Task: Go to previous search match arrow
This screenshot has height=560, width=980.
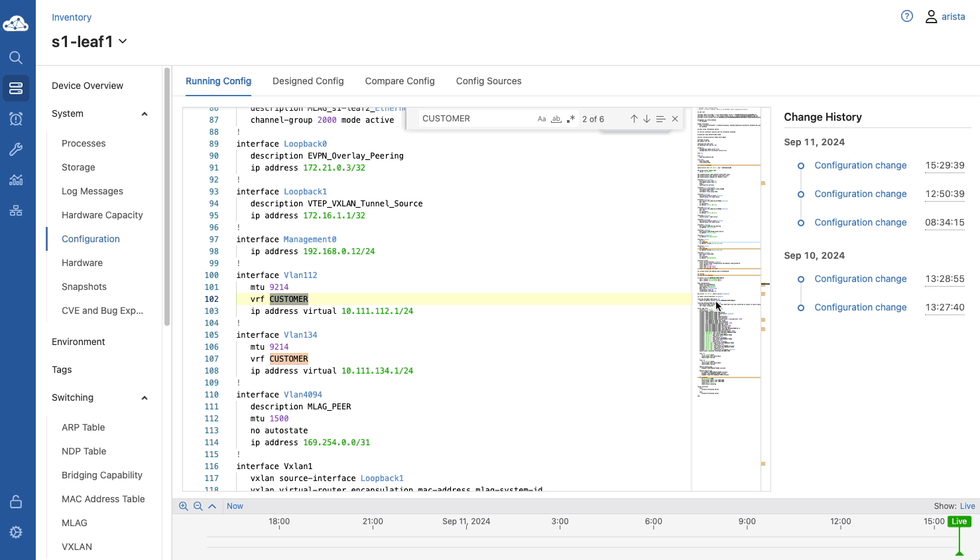Action: coord(634,119)
